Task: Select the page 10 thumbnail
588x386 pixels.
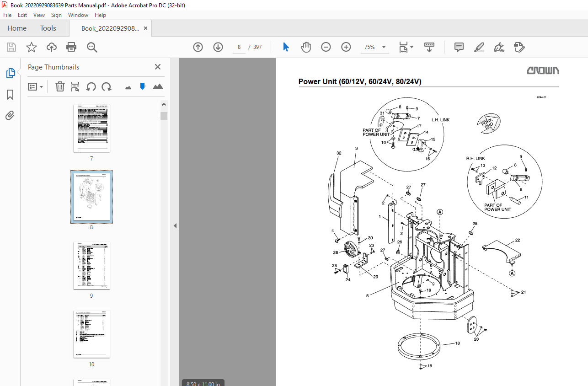Action: (91, 334)
